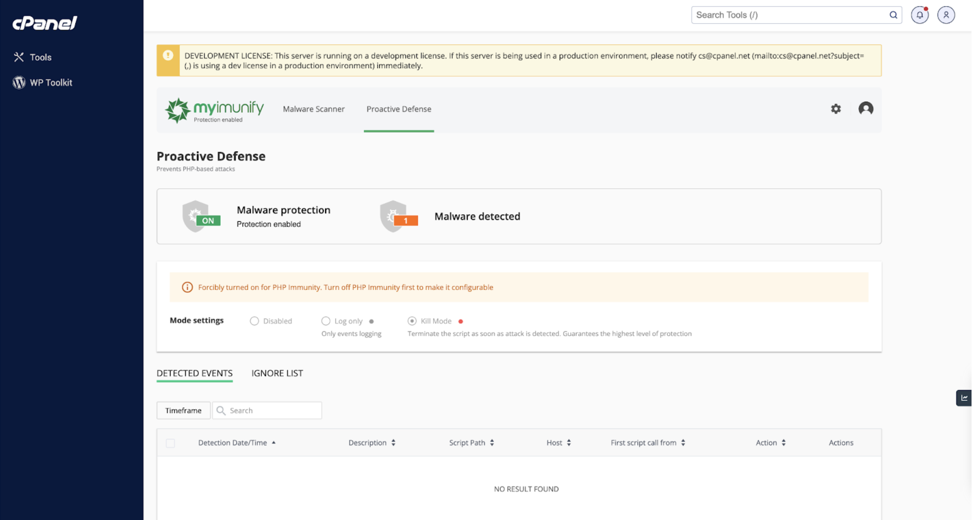Switch to the Malware Scanner tab
Image resolution: width=980 pixels, height=520 pixels.
tap(314, 109)
